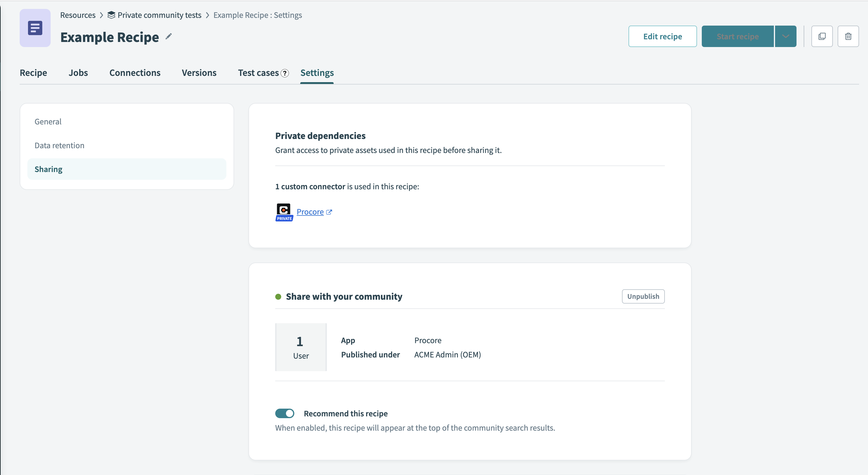Select Data retention in the settings sidebar
This screenshot has width=868, height=475.
click(x=59, y=145)
